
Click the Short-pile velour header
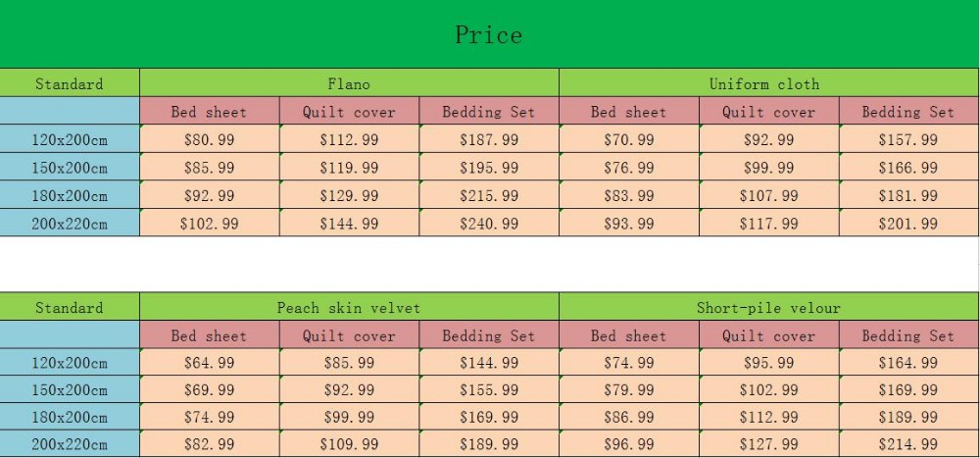(768, 307)
